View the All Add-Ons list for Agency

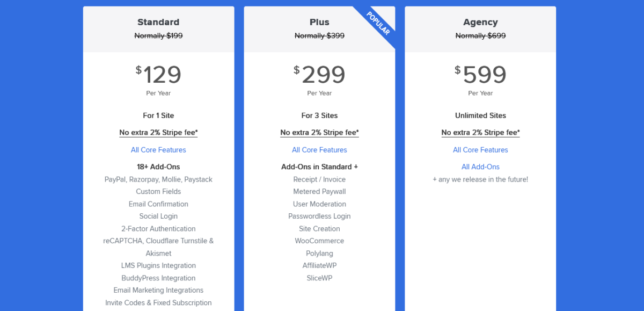[x=480, y=167]
